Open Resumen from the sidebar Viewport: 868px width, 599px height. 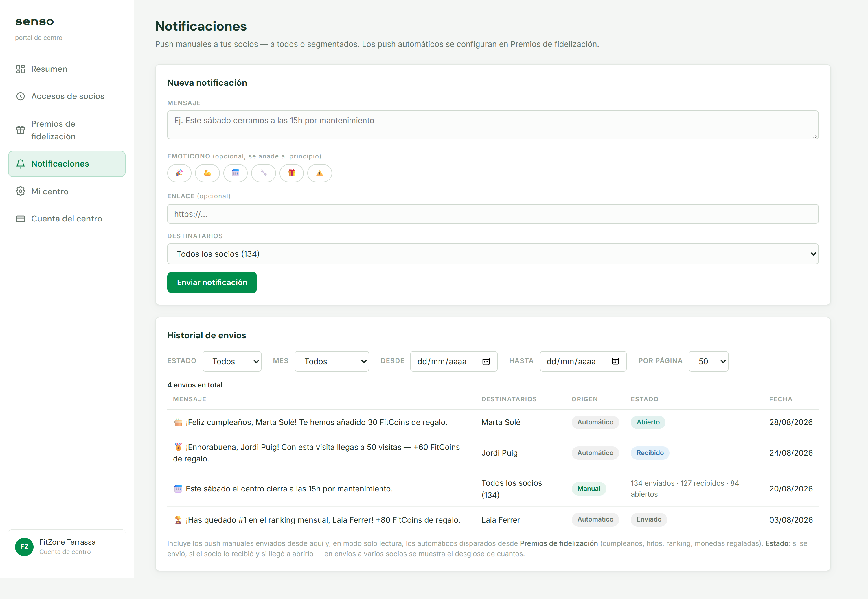(x=67, y=69)
